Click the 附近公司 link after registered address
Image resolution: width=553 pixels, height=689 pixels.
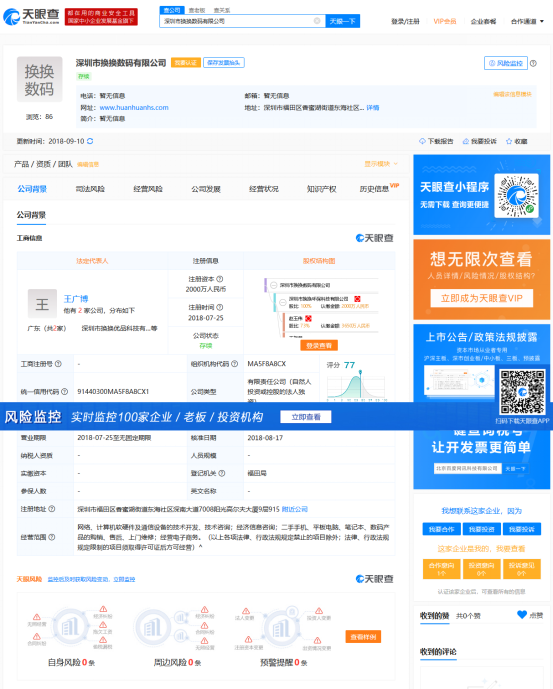point(295,509)
